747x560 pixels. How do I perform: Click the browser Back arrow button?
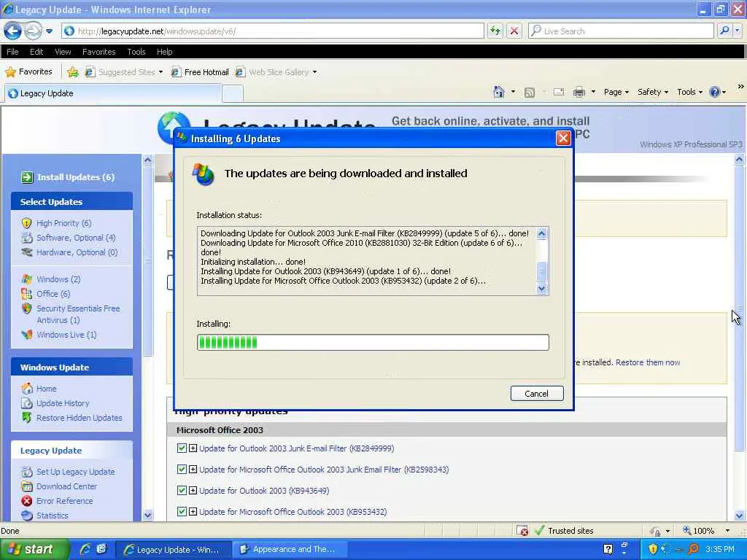[13, 31]
